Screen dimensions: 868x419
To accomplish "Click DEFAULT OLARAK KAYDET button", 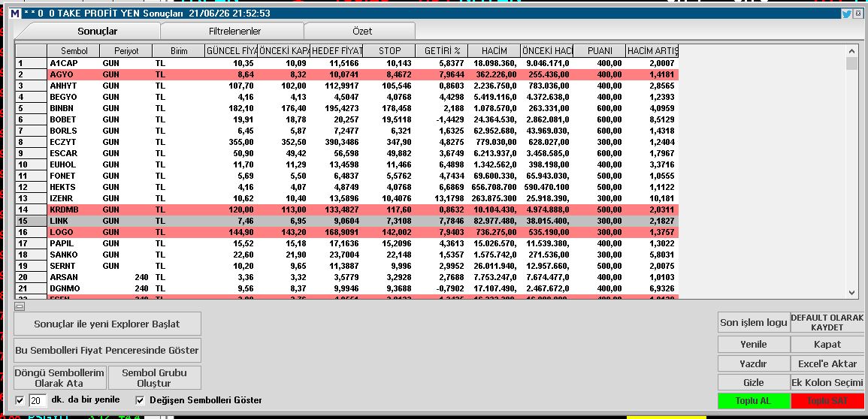I will point(827,322).
